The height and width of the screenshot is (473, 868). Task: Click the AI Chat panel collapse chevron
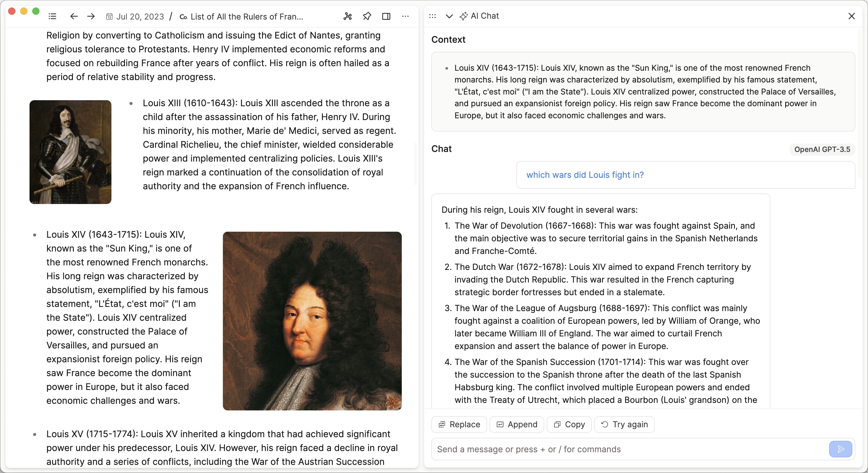pyautogui.click(x=448, y=16)
